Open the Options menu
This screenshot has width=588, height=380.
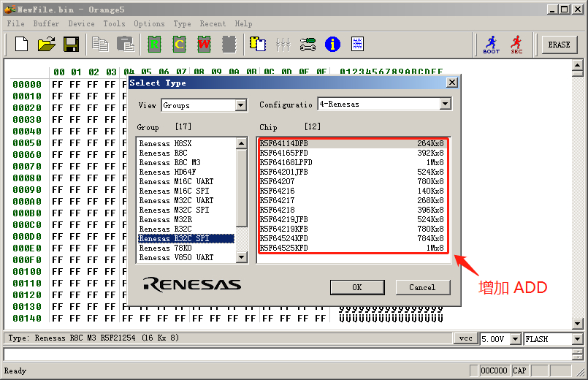(149, 23)
